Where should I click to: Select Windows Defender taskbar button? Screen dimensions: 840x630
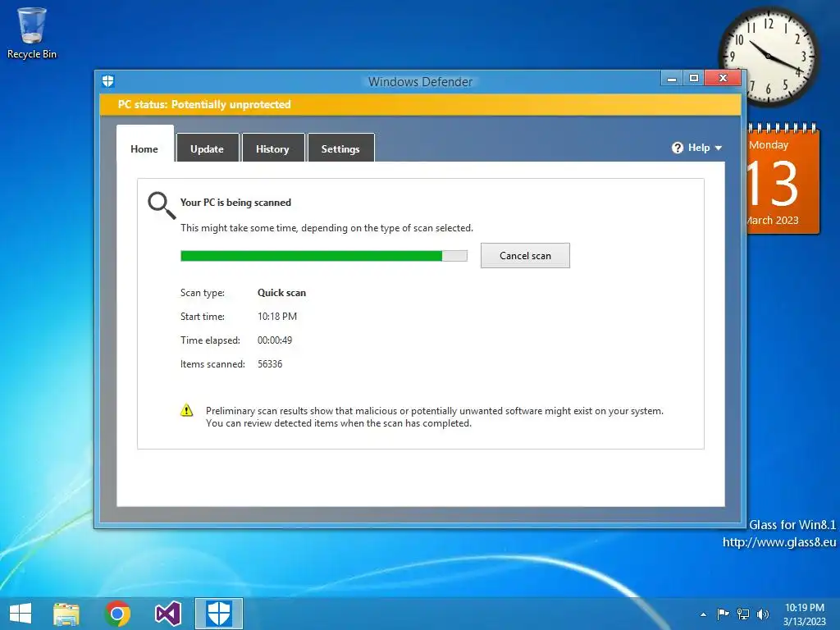(x=218, y=614)
